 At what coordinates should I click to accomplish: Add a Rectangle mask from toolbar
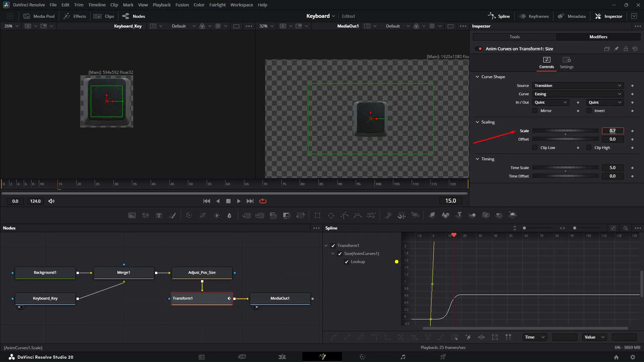317,215
